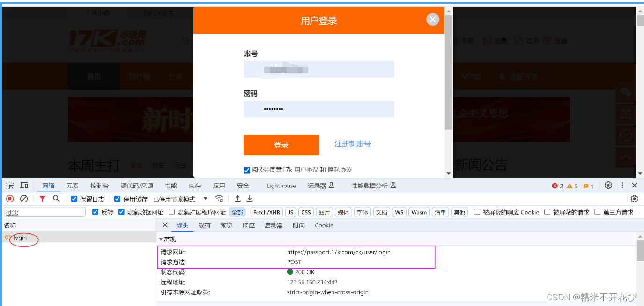Open DevTools settings gear
The width and height of the screenshot is (644, 306).
(x=608, y=186)
